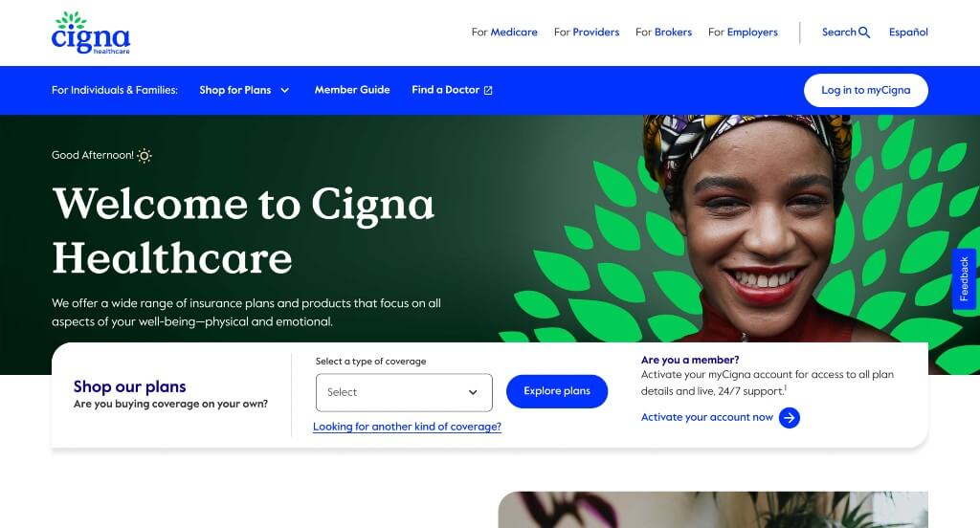Click the external link icon beside Find a Doctor
This screenshot has height=528, width=980.
point(488,90)
